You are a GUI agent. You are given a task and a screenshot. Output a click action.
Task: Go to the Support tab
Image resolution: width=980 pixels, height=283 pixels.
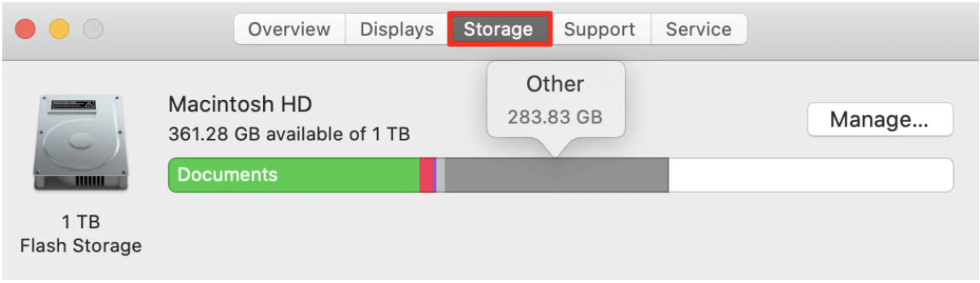click(x=599, y=29)
